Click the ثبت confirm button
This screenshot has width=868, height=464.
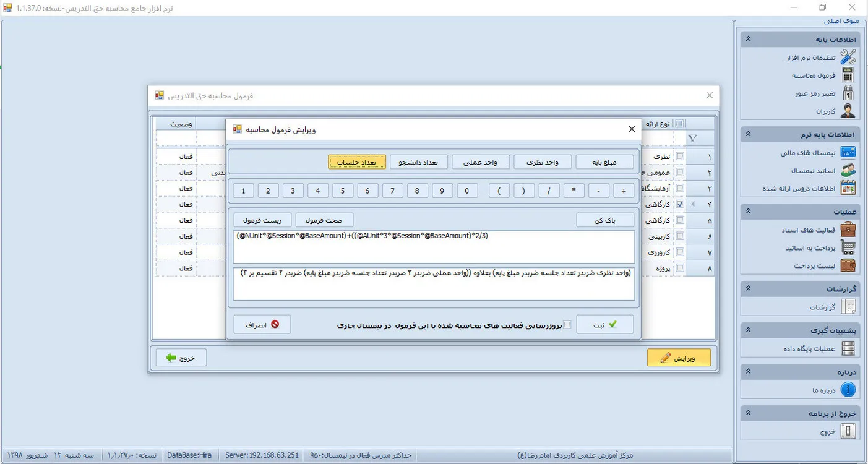(604, 324)
